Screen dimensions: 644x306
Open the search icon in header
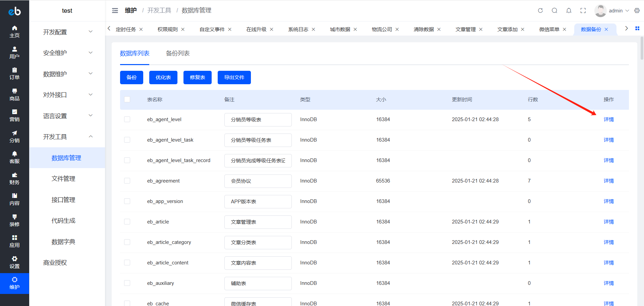coord(554,10)
